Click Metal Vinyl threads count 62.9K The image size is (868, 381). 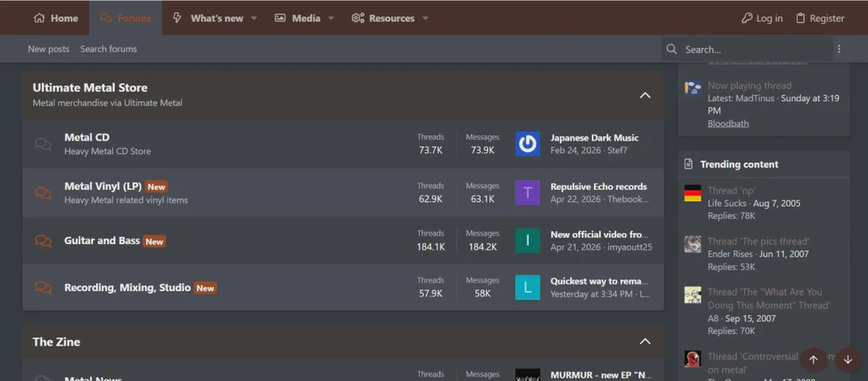[431, 199]
